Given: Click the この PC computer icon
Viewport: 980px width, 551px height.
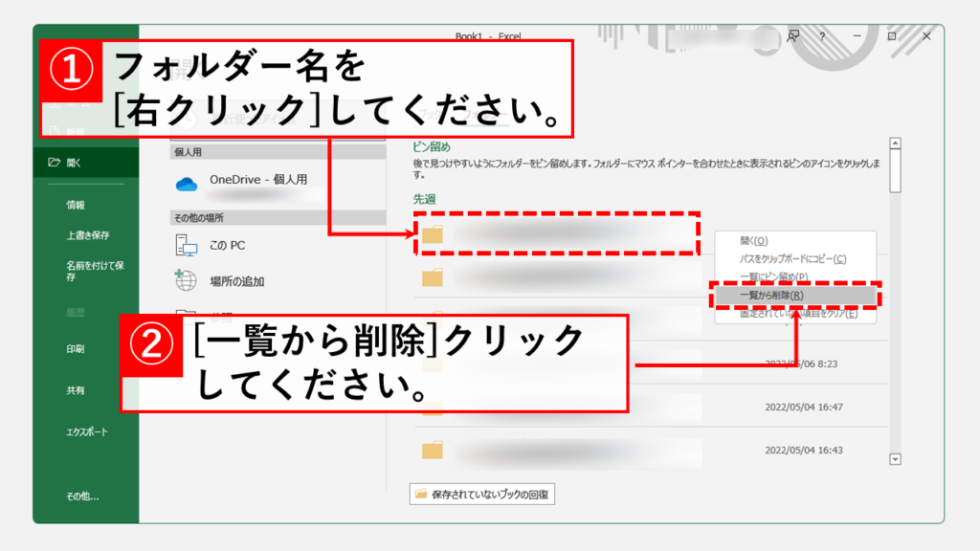Looking at the screenshot, I should click(187, 245).
